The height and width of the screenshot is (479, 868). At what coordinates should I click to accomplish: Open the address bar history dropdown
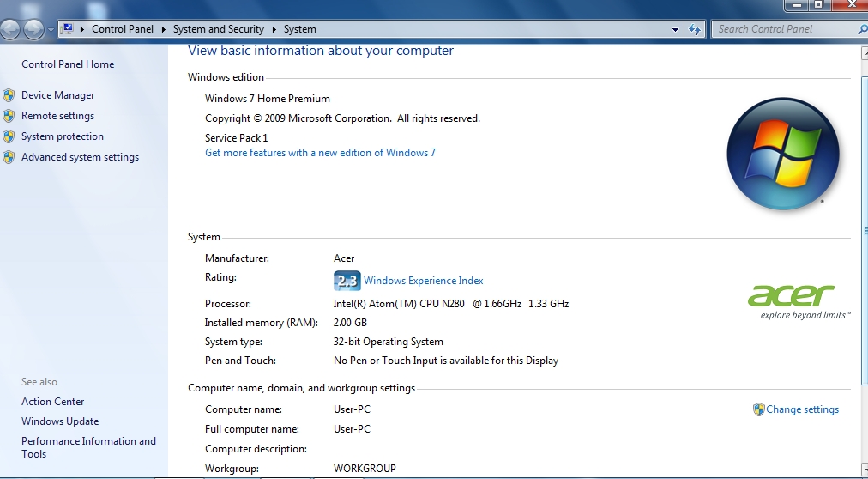click(675, 29)
